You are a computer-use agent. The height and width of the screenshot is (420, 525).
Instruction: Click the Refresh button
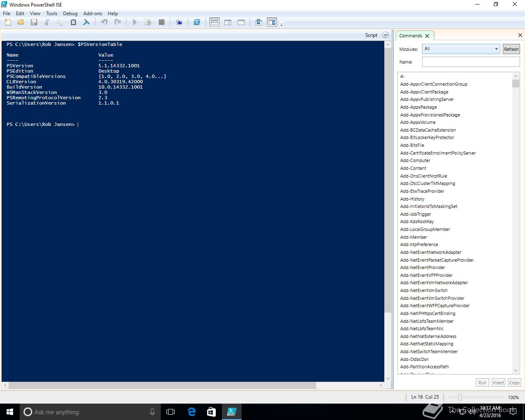[x=511, y=49]
